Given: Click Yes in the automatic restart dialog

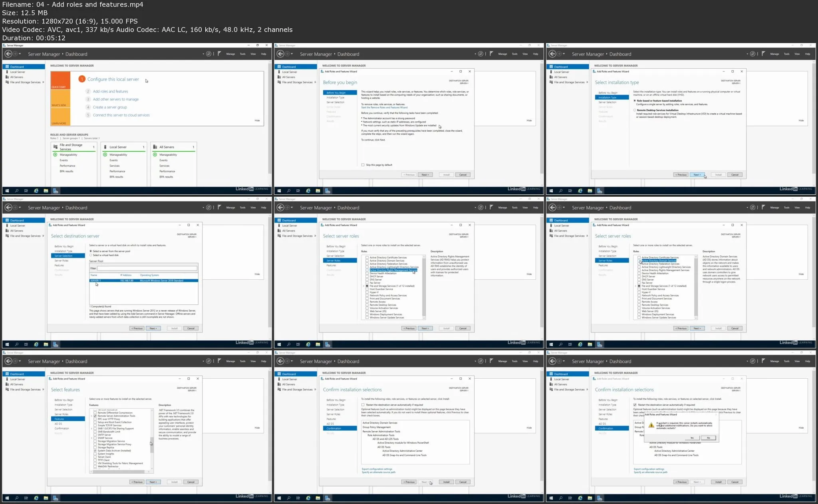Looking at the screenshot, I should click(x=692, y=438).
